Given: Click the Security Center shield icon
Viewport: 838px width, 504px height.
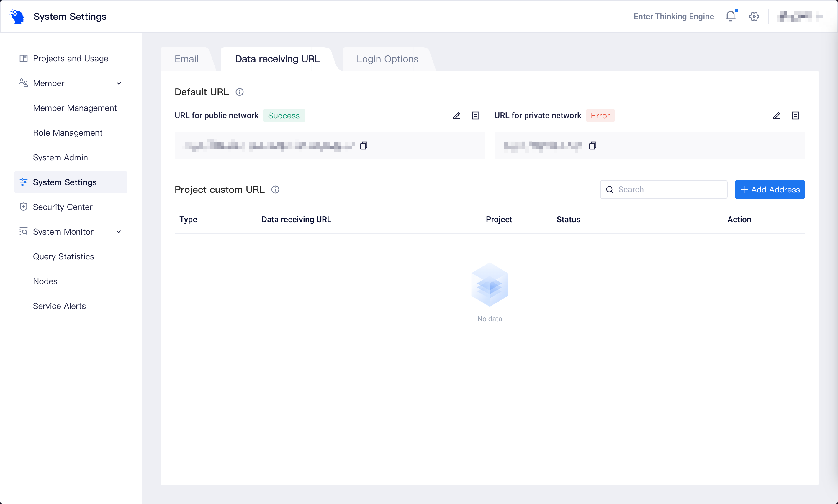Looking at the screenshot, I should [23, 207].
